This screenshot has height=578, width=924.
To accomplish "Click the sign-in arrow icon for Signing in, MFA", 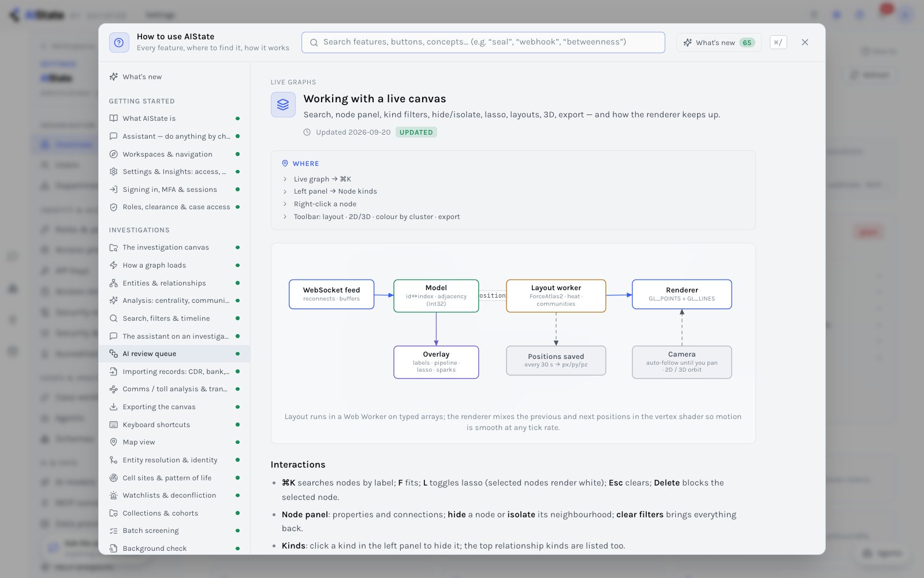I will 114,190.
